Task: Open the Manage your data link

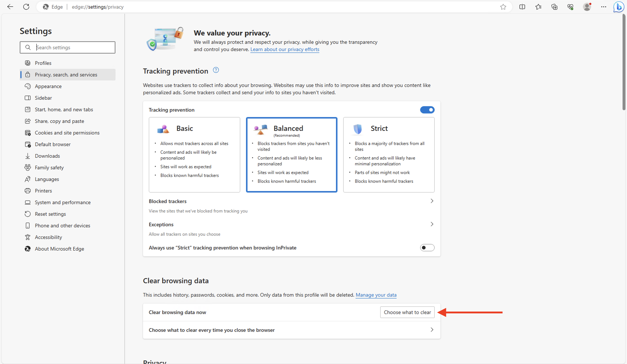Action: point(376,295)
